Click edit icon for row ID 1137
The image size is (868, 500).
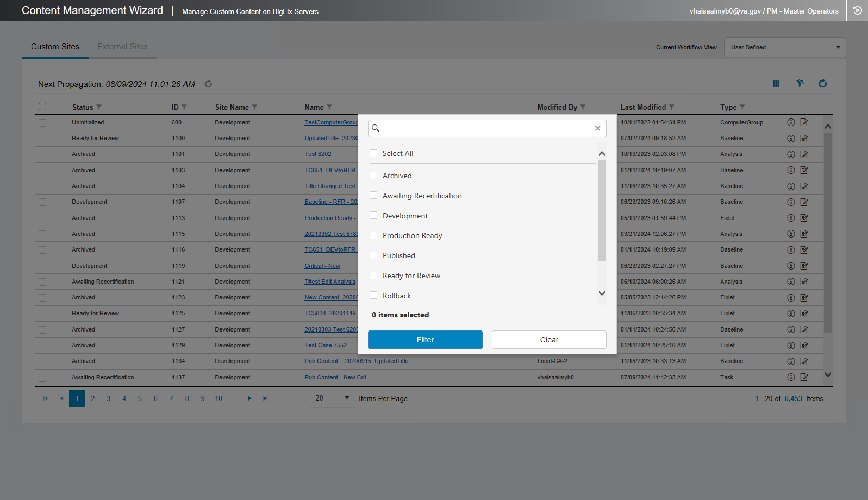coord(804,377)
